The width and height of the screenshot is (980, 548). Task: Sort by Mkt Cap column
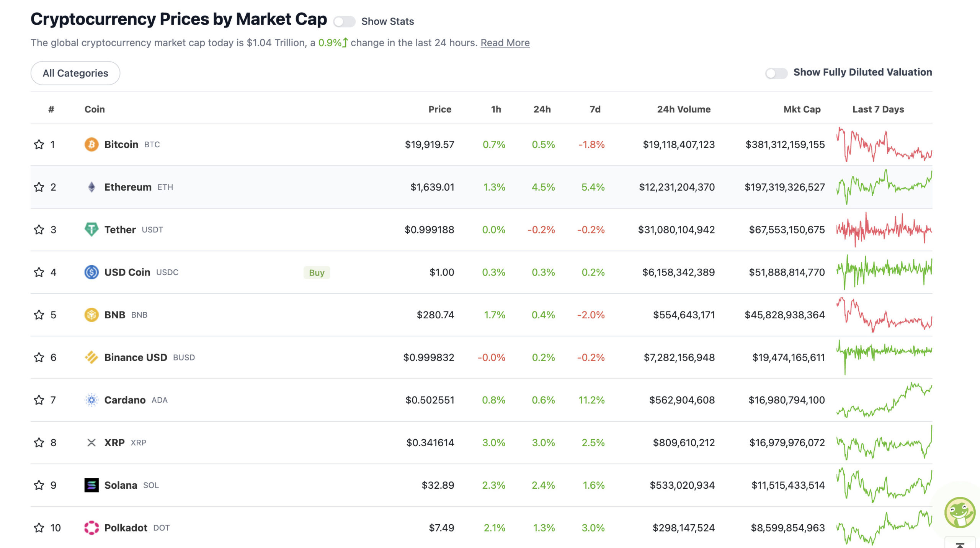click(x=802, y=109)
